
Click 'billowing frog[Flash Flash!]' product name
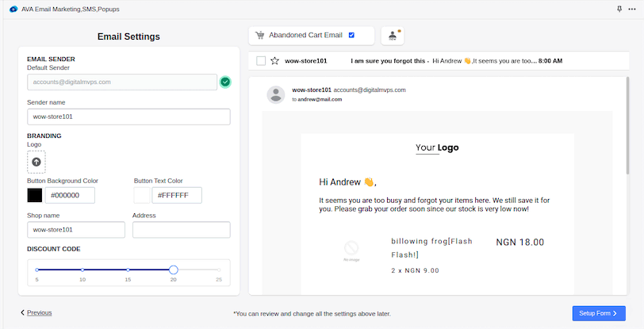point(431,248)
